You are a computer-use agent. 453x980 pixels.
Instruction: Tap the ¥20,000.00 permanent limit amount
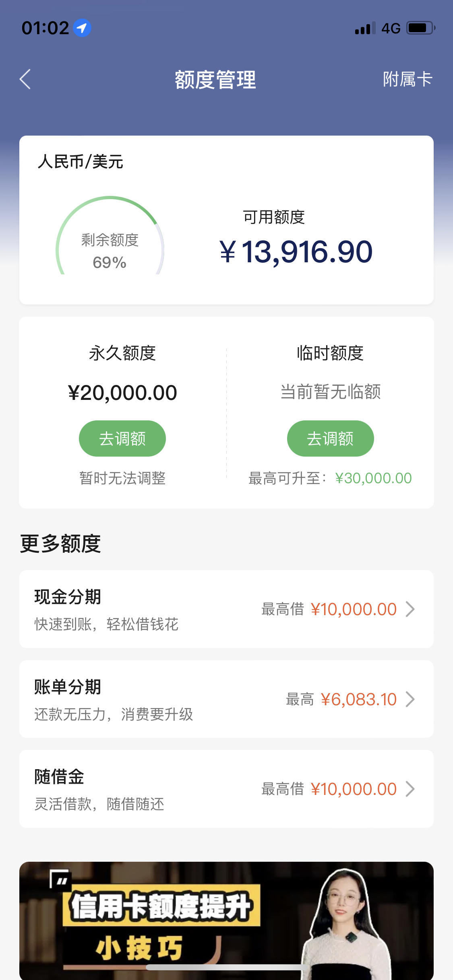pyautogui.click(x=122, y=393)
